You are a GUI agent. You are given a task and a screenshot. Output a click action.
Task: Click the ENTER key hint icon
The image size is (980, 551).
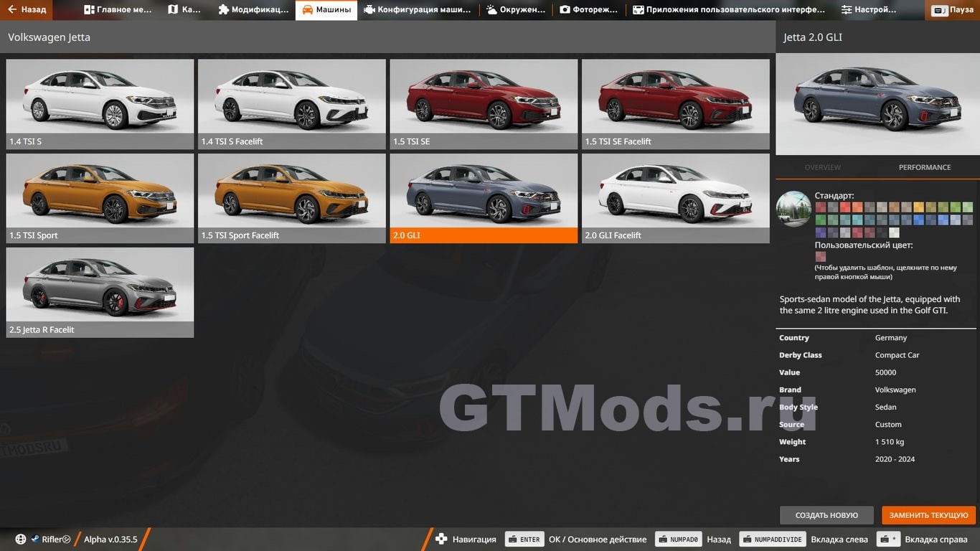[x=523, y=540]
